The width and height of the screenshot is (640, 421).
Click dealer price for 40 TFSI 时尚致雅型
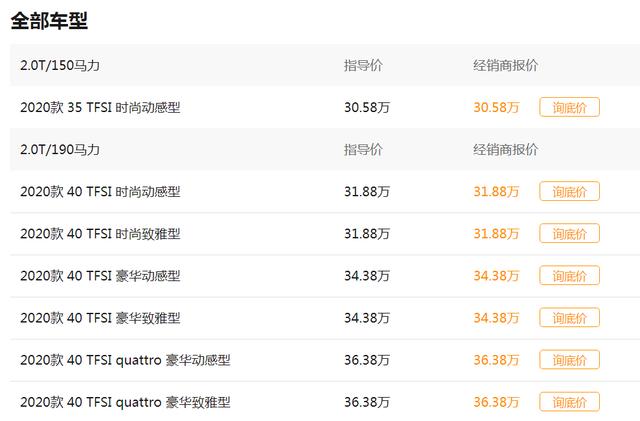[x=496, y=234]
